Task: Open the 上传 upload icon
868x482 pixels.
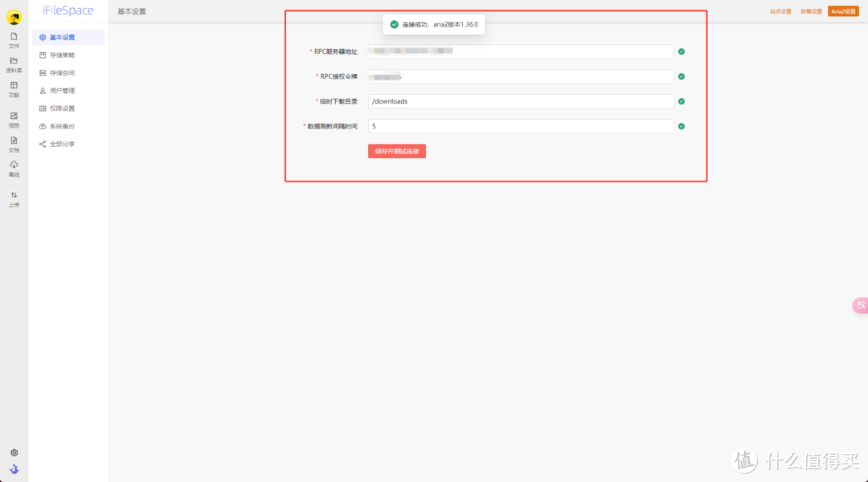Action: [14, 198]
